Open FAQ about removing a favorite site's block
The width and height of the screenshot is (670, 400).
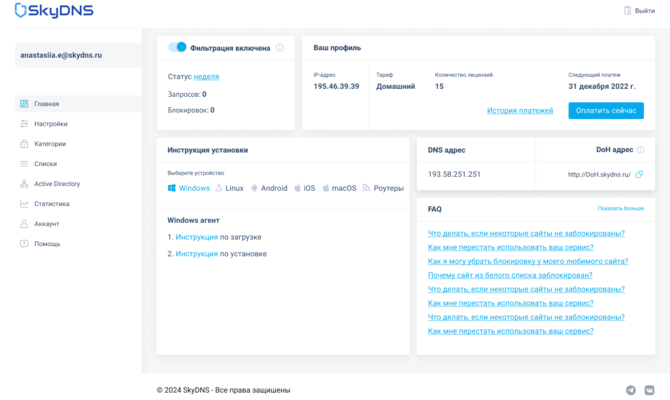528,261
